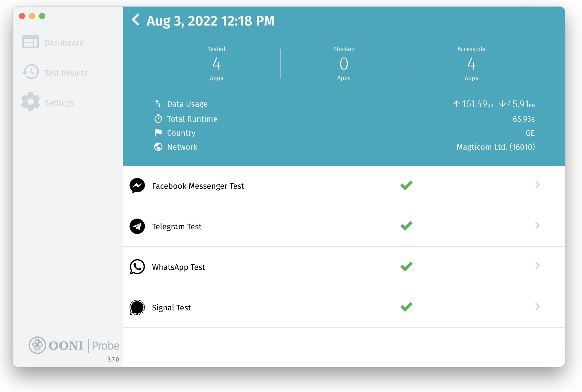This screenshot has width=582, height=392.
Task: Expand the Signal Test row chevron
Action: point(537,307)
